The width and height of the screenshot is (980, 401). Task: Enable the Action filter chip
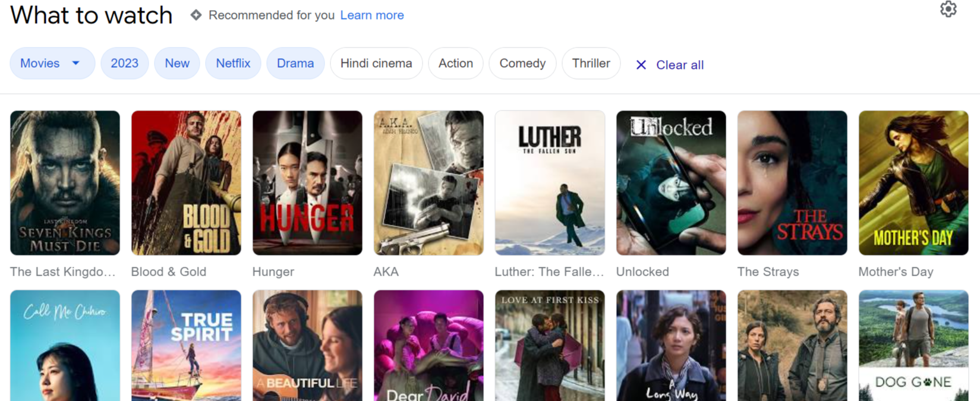(456, 63)
